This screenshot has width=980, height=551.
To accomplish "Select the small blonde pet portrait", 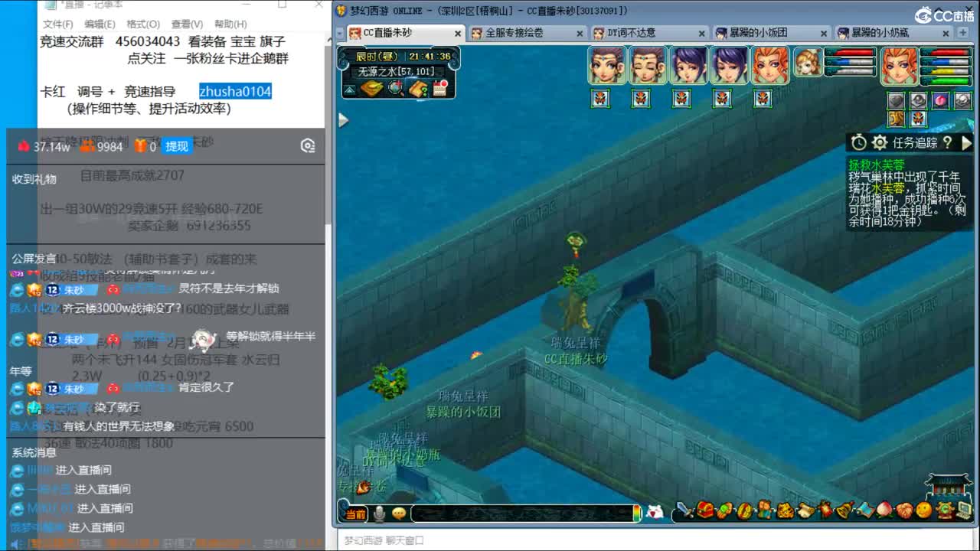I will [x=807, y=63].
